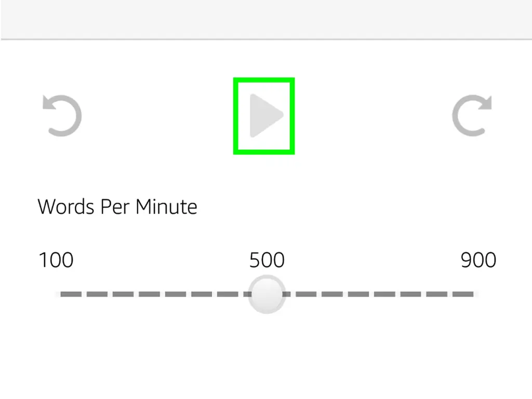Click the Words Per Minute slider handle
The width and height of the screenshot is (532, 399).
click(x=267, y=294)
